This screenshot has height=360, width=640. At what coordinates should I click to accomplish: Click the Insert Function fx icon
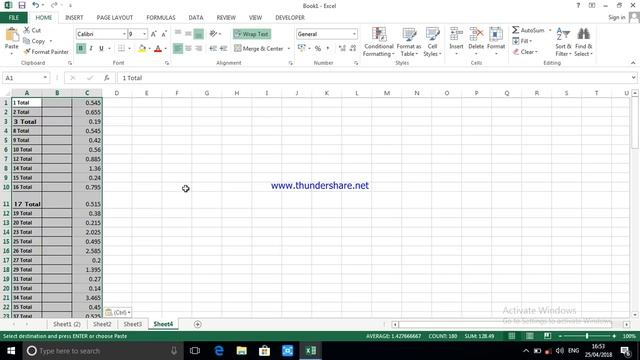click(107, 78)
